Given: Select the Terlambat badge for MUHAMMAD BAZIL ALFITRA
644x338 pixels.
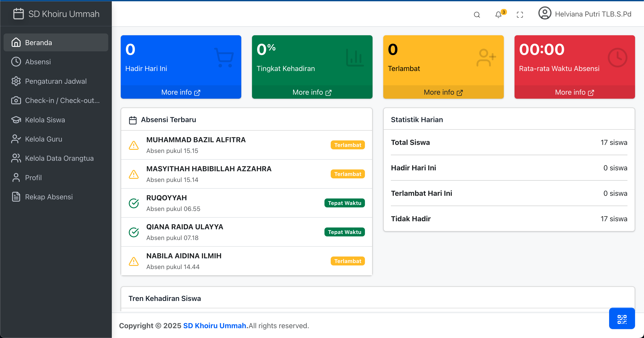Looking at the screenshot, I should pyautogui.click(x=347, y=145).
